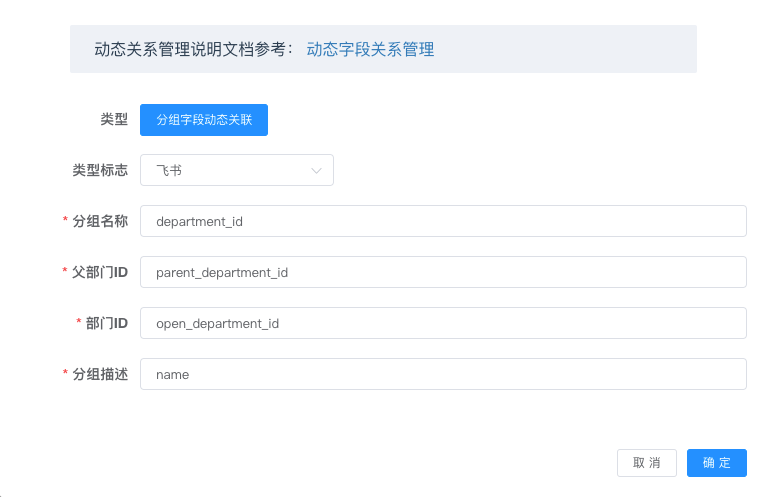Open the 动态字段关系管理 documentation link
This screenshot has height=497, width=765.
[x=370, y=49]
